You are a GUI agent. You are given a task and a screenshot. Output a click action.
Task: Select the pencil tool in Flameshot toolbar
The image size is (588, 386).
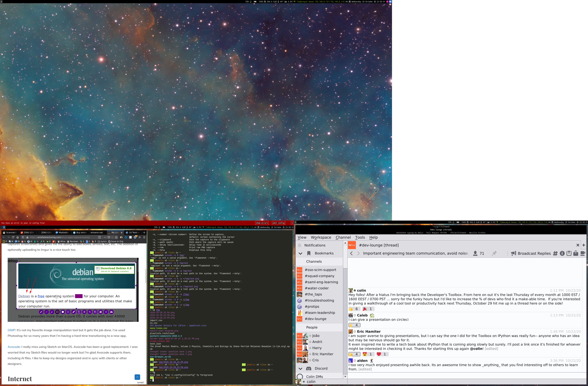click(41, 312)
